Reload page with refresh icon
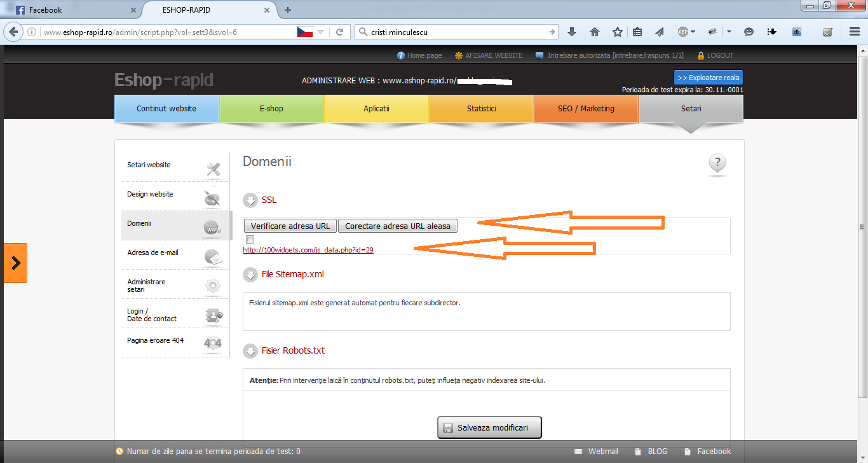The height and width of the screenshot is (463, 868). [340, 32]
